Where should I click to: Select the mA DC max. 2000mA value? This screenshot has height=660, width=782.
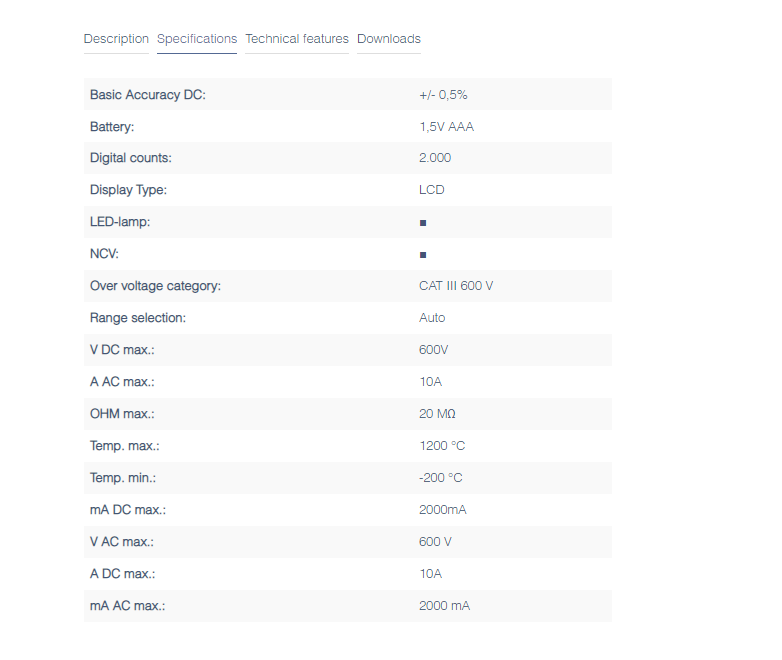pos(443,510)
